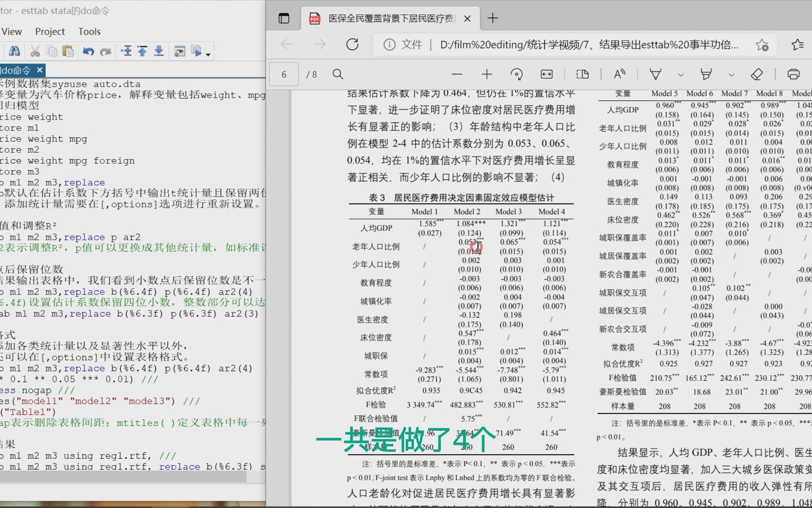The width and height of the screenshot is (812, 508).
Task: Search within the PDF
Action: point(338,74)
